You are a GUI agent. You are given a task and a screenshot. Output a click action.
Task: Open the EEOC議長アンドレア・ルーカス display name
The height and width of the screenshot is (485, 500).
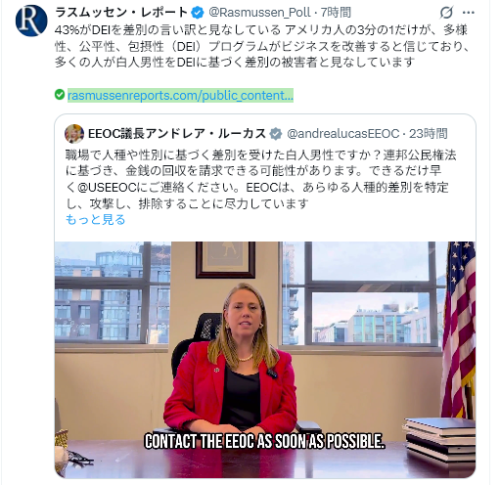click(177, 134)
